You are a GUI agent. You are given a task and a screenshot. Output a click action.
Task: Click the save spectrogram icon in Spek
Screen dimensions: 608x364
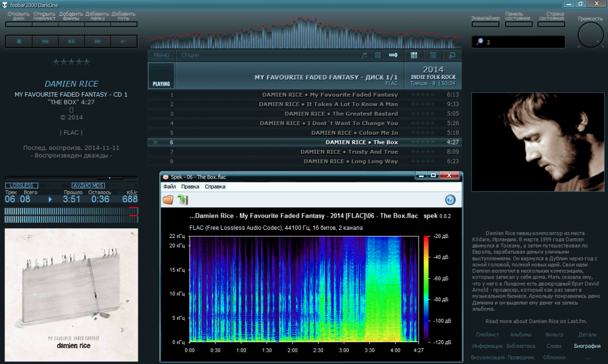(x=182, y=200)
